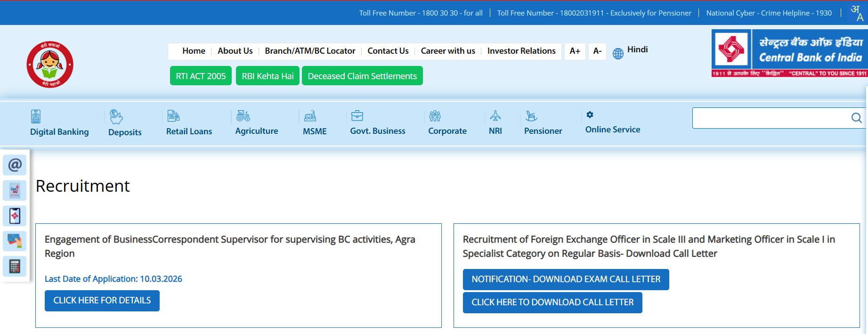868x334 pixels.
Task: Expand NRI menu label
Action: click(x=495, y=131)
